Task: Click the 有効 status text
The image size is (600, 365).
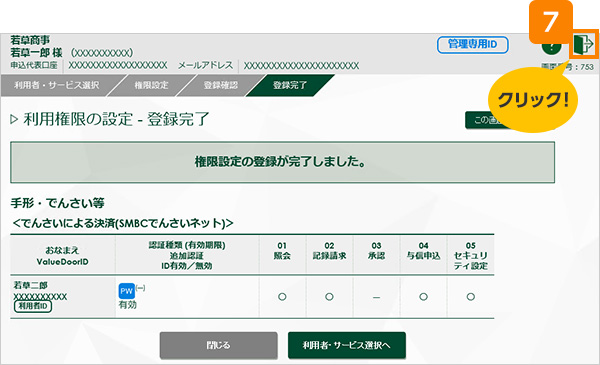Action: pyautogui.click(x=127, y=305)
